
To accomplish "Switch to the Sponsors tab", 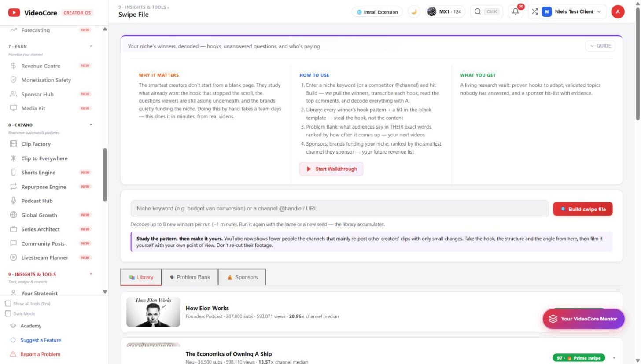I will pyautogui.click(x=242, y=277).
